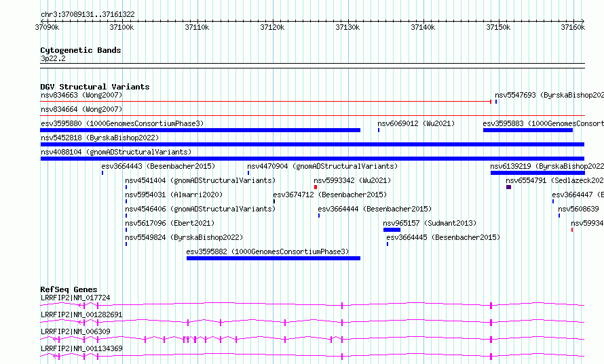This screenshot has width=604, height=364.
Task: Open the LRRFIP2|NM_006309 transcript label
Action: click(75, 331)
